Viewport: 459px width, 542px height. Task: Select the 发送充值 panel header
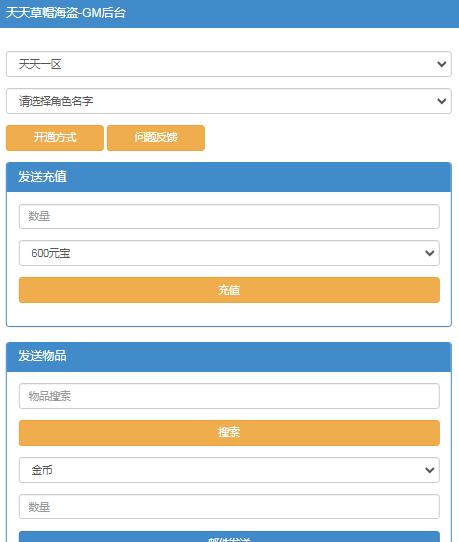[x=229, y=177]
